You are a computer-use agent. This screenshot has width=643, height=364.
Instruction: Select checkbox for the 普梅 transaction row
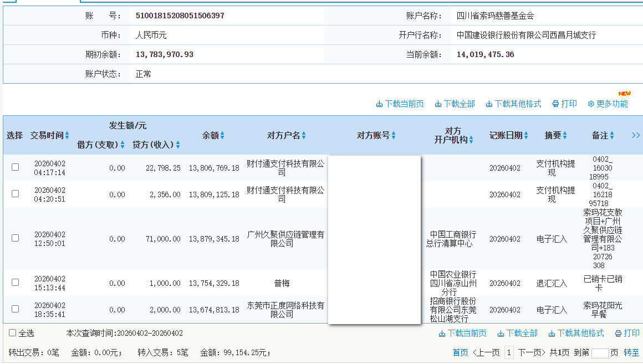[x=15, y=283]
